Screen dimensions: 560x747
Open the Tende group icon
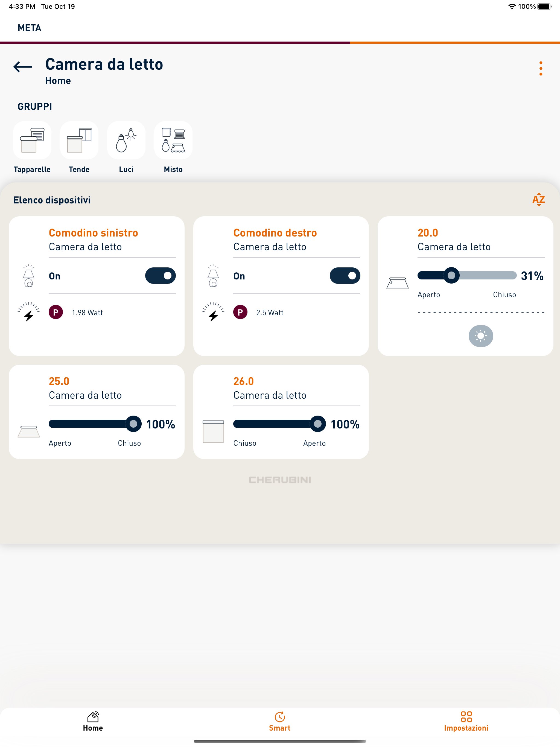79,140
